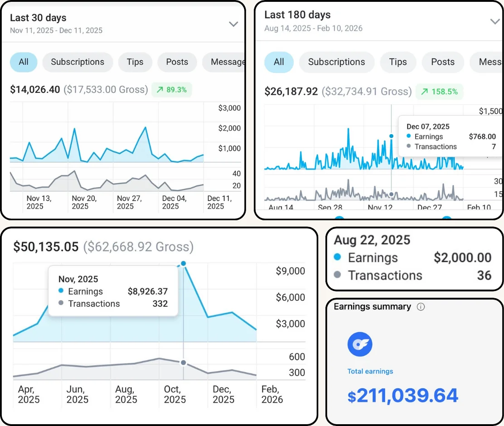Click the Aug 22, 2025 date heading
Viewport: 504px width, 426px height.
point(372,240)
